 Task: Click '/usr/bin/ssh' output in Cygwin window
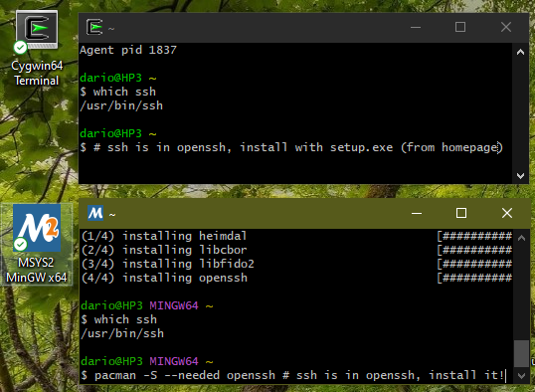[121, 105]
